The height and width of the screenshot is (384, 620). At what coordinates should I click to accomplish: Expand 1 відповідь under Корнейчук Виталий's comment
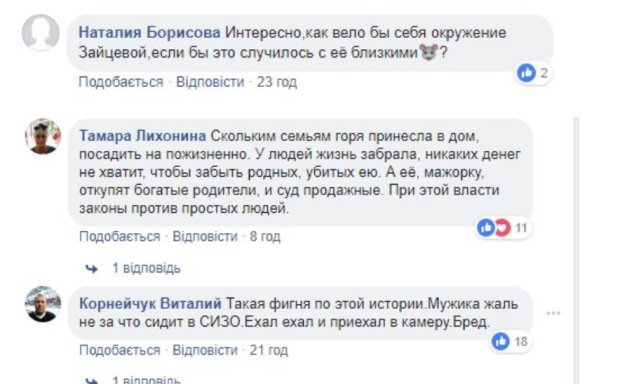[146, 380]
